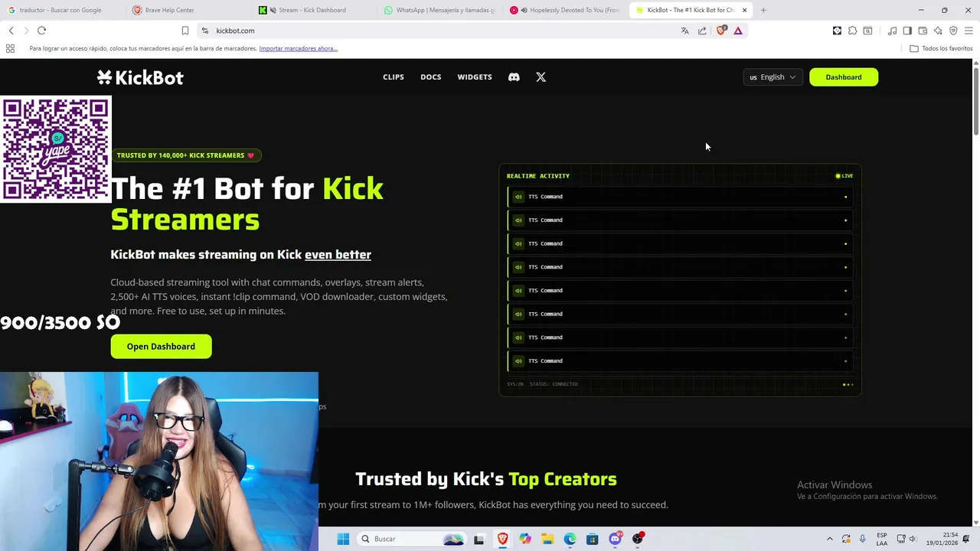
Task: Click the webcam video overlay
Action: tap(159, 461)
